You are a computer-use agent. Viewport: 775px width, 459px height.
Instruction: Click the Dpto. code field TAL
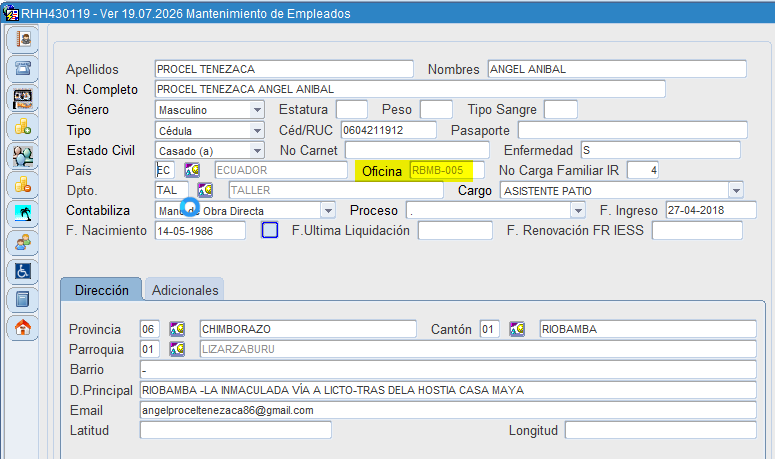[x=172, y=190]
